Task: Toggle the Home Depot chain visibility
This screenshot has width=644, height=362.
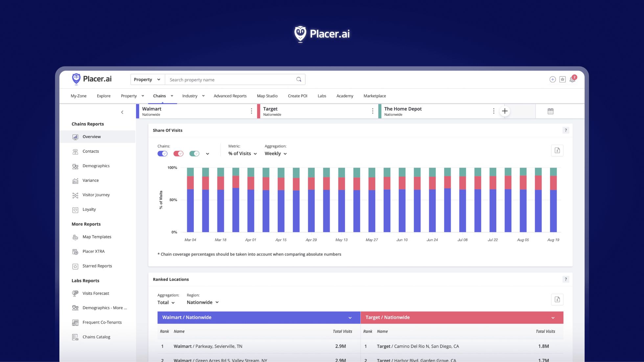Action: point(195,153)
